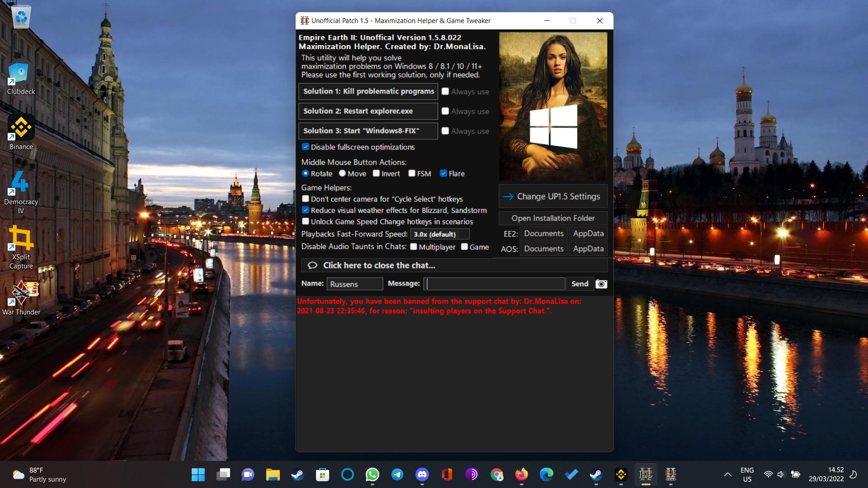The height and width of the screenshot is (488, 868).
Task: Click Solution 3: Start Windows8-FIX
Action: (368, 131)
